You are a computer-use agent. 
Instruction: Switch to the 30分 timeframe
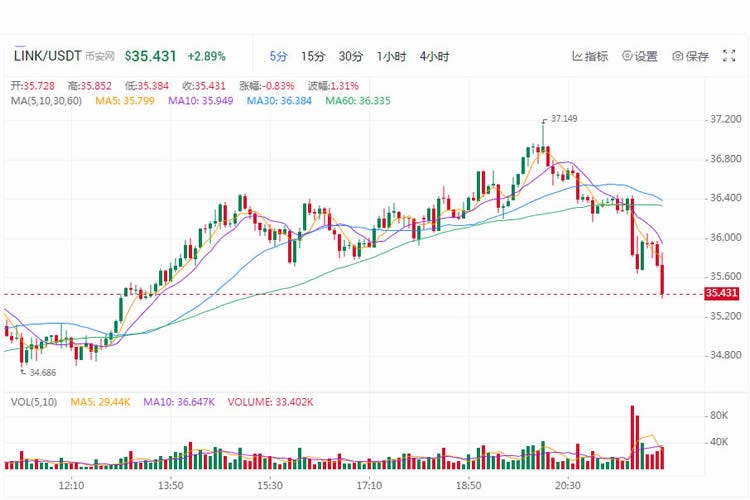351,56
